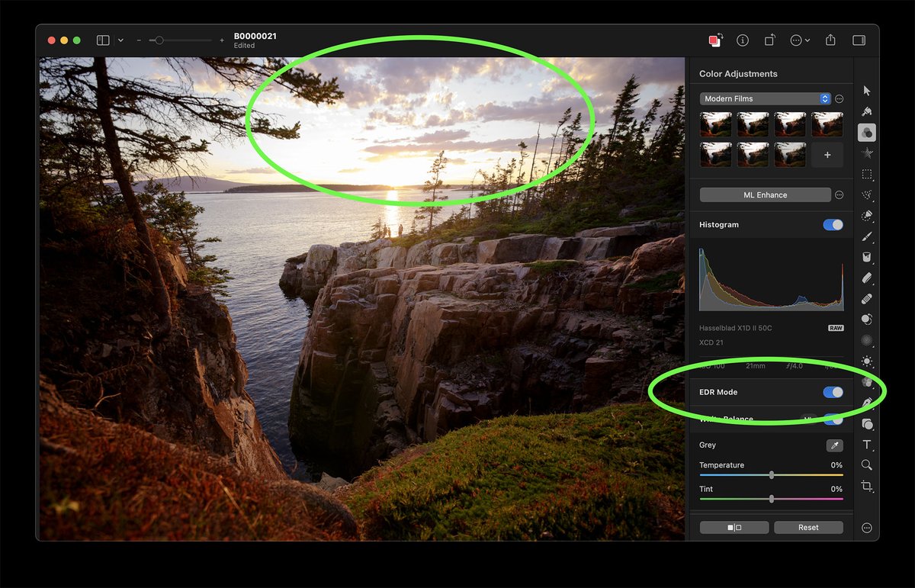Click the Temperature slider handle
Image resolution: width=915 pixels, height=588 pixels.
pyautogui.click(x=771, y=474)
